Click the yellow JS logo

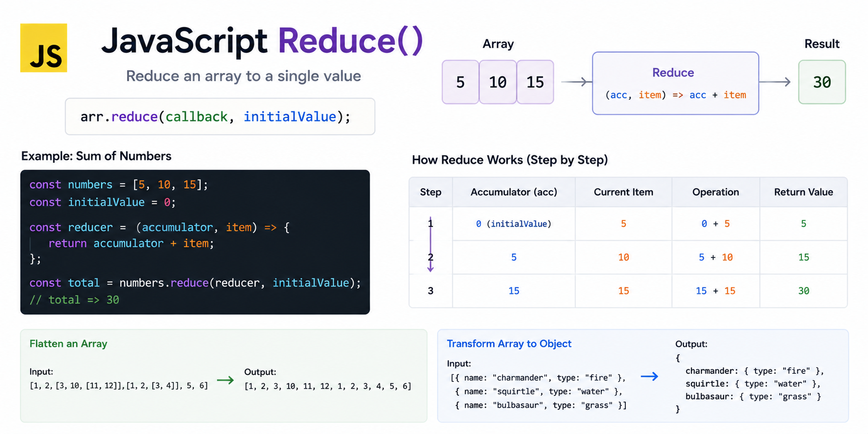(44, 48)
